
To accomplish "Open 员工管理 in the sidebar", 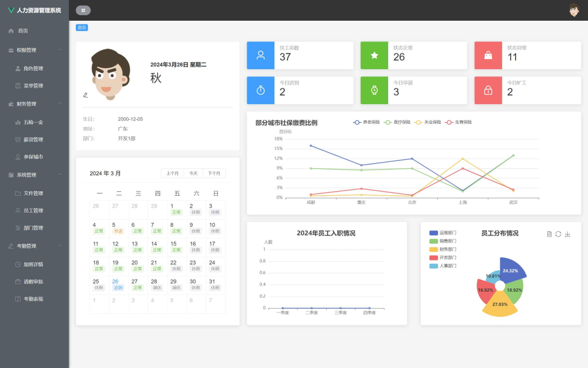I will coord(33,210).
